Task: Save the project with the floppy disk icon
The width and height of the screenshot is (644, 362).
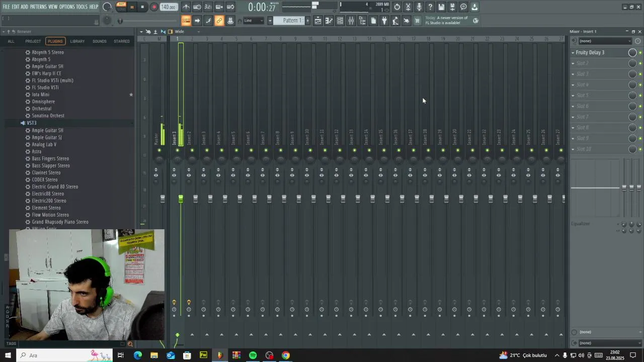Action: 441,7
